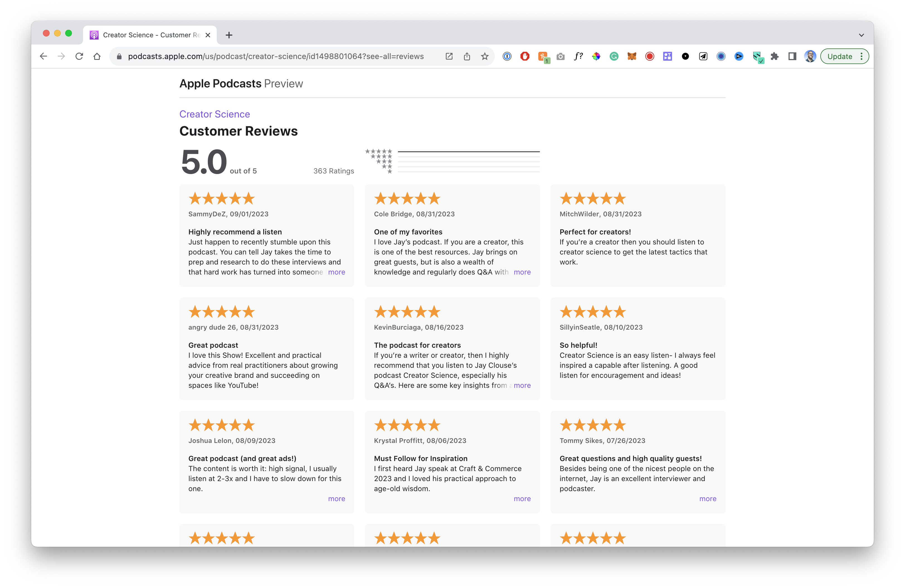Image resolution: width=905 pixels, height=588 pixels.
Task: Open the paper plane extension
Action: coord(704,56)
